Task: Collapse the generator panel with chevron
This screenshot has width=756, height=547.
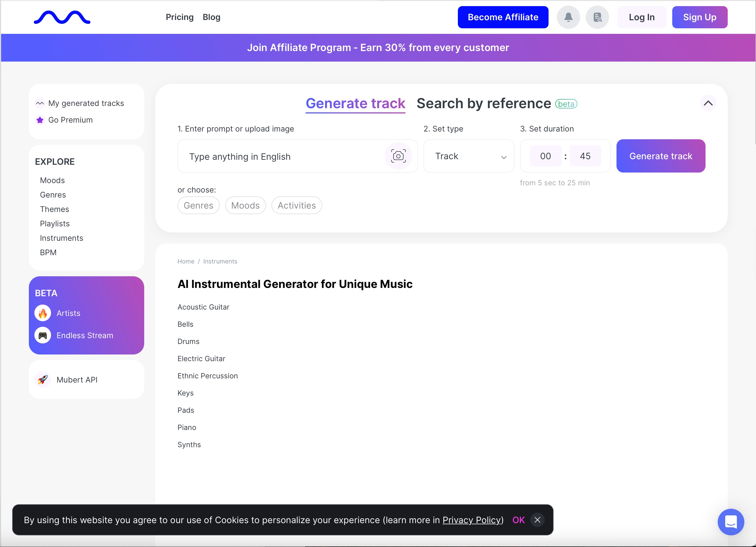Action: tap(708, 103)
